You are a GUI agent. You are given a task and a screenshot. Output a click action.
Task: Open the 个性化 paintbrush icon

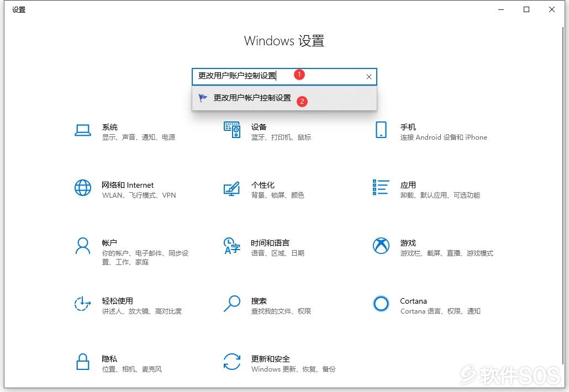pyautogui.click(x=232, y=189)
